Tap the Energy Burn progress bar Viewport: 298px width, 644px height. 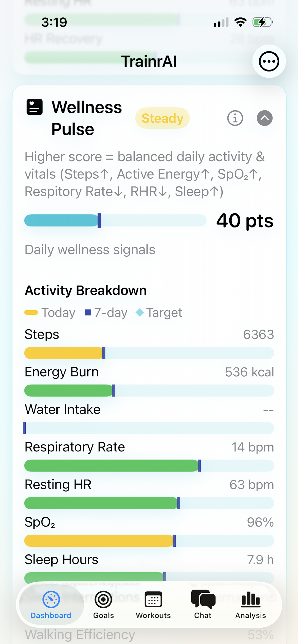(x=149, y=391)
